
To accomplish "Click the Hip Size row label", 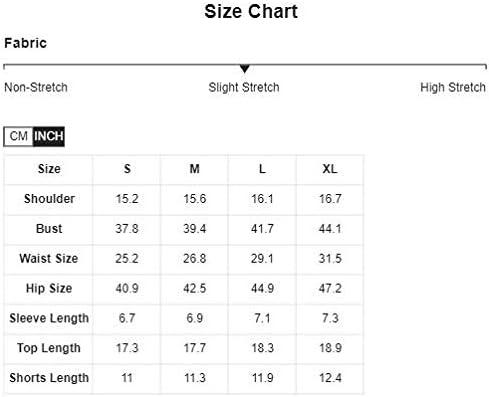I will [49, 288].
